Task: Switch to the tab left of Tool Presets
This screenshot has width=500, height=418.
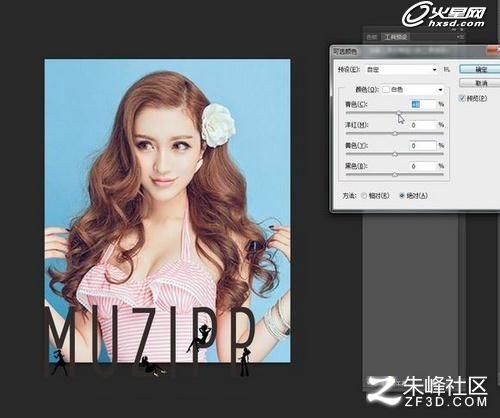Action: point(372,37)
